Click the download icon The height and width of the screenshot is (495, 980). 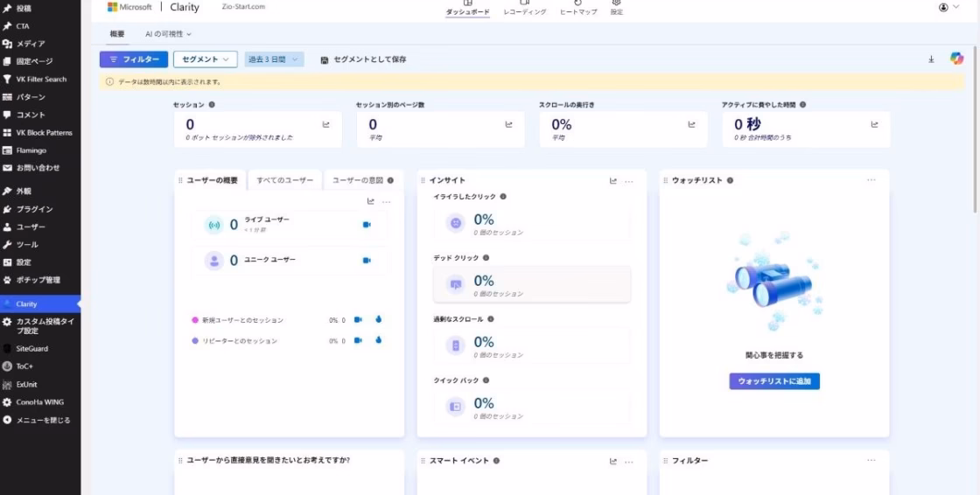[x=931, y=59]
